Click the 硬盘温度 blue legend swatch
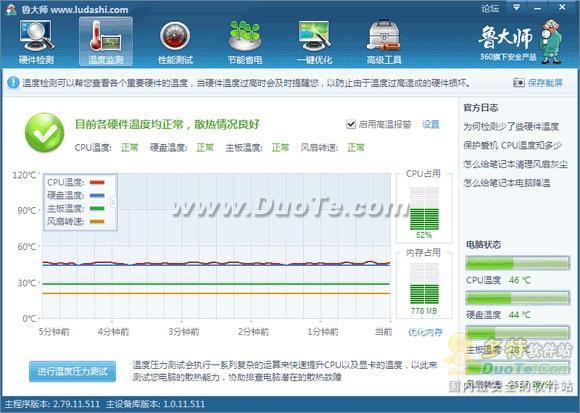 click(97, 195)
